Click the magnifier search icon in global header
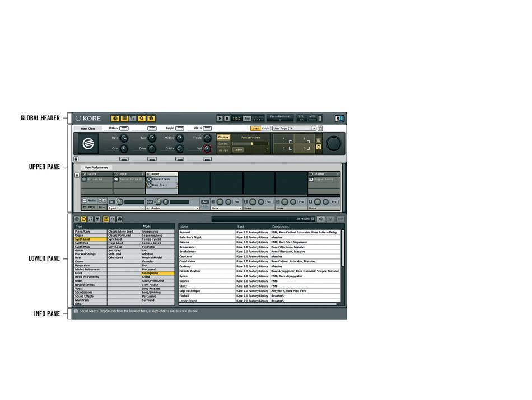532x400 pixels. tap(142, 118)
